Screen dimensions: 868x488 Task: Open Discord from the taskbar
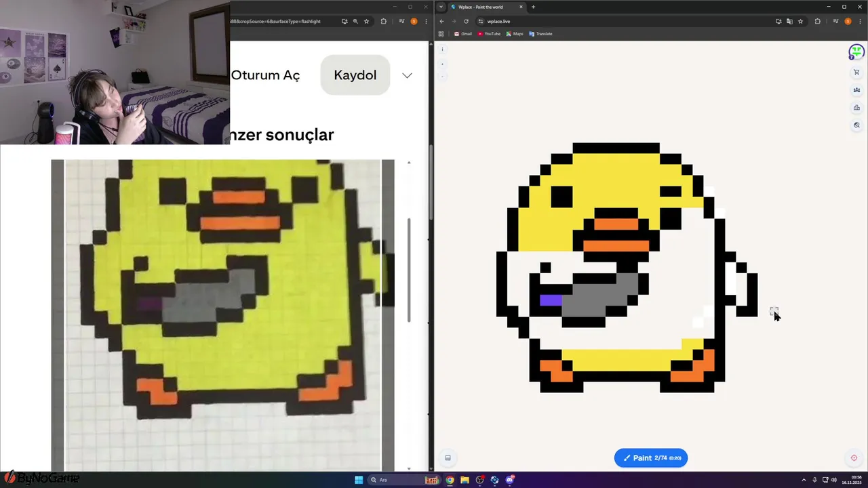(x=509, y=480)
